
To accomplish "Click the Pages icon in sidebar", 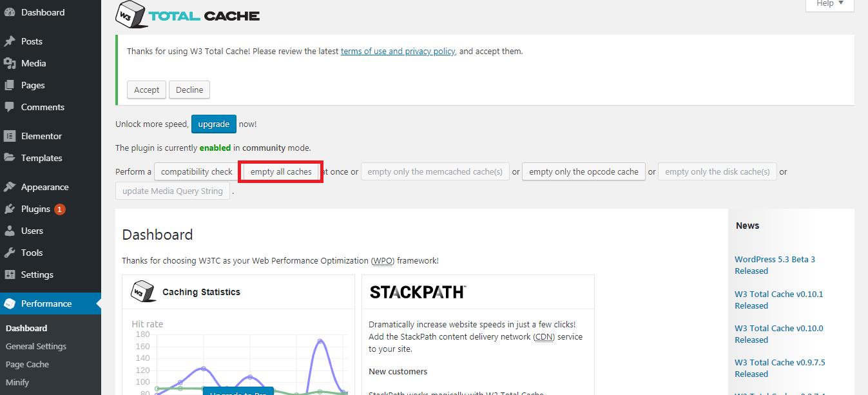I will coord(10,85).
